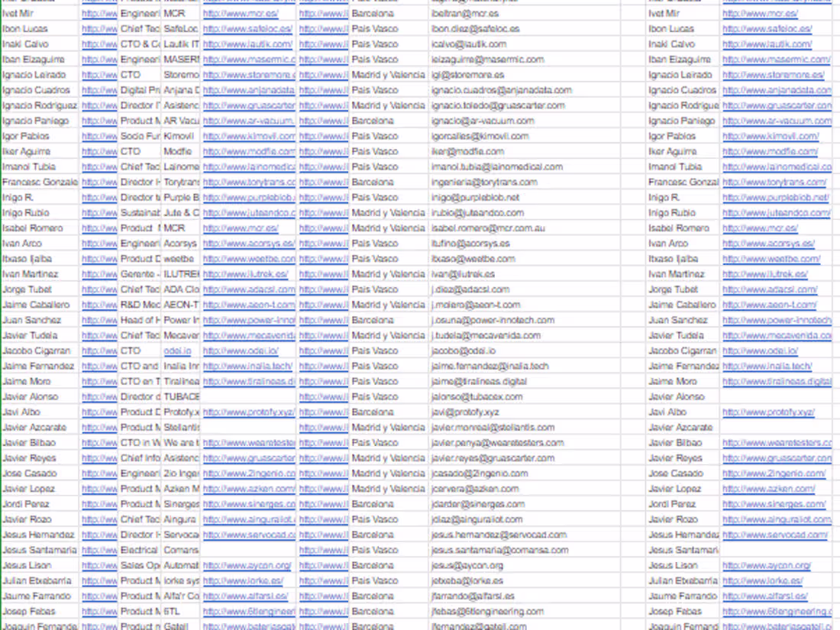This screenshot has width=840, height=630.
Task: Open the aeon-t.com link in the rightmost column
Action: [x=769, y=305]
